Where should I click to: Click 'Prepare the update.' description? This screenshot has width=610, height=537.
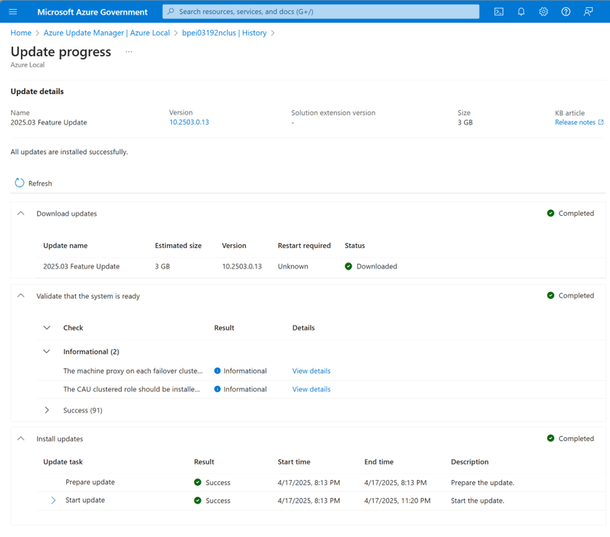pos(482,482)
